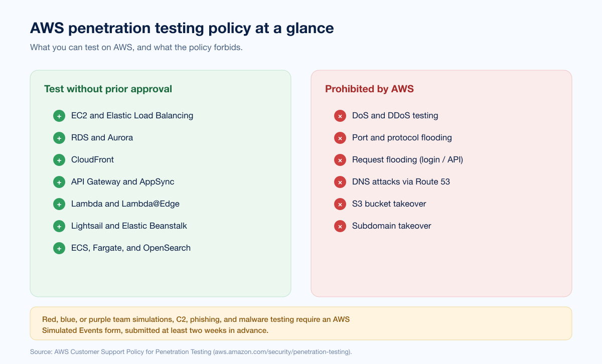Click the 'Lightsail and Elastic Beanstalk' text
The image size is (602, 364).
[x=129, y=226]
